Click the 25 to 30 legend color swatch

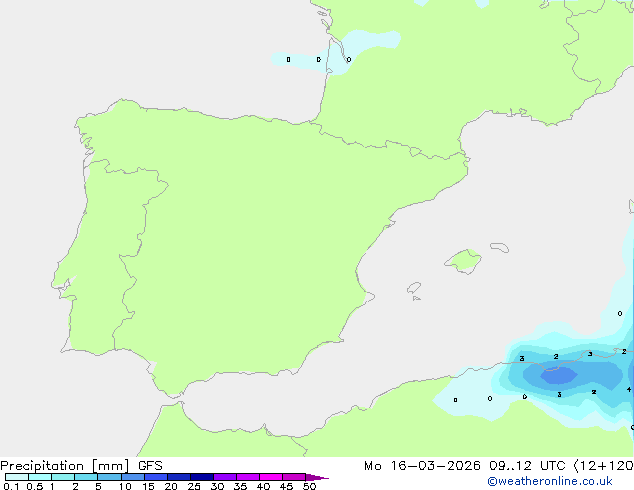201,477
